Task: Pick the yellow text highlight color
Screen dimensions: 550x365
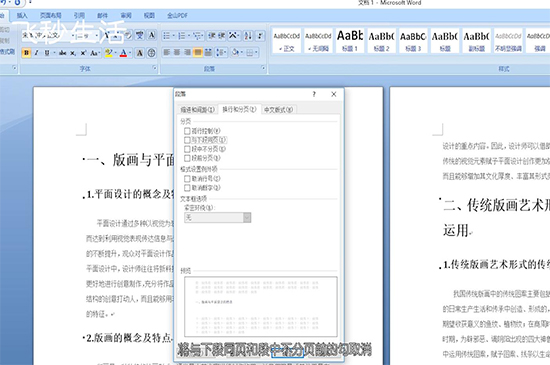Action: tap(109, 53)
